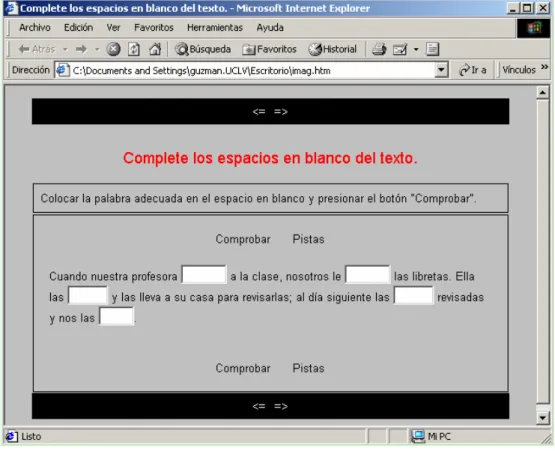Click the blank before 'las libretas'
555x451 pixels.
[367, 274]
